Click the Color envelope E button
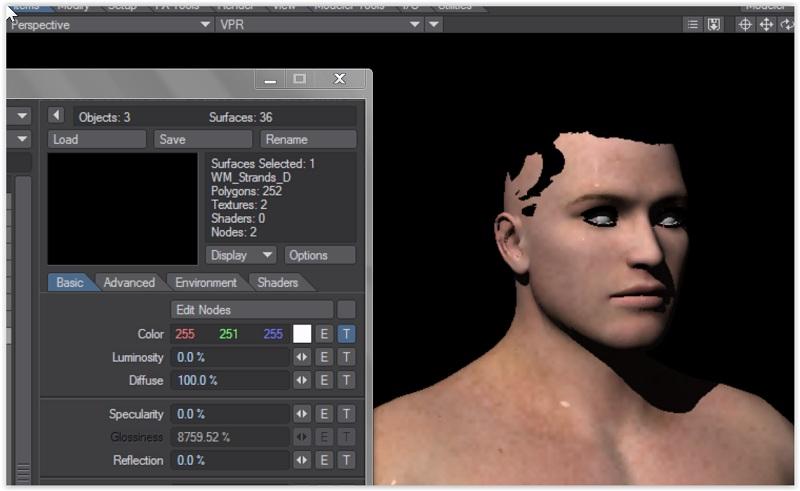 click(x=323, y=334)
